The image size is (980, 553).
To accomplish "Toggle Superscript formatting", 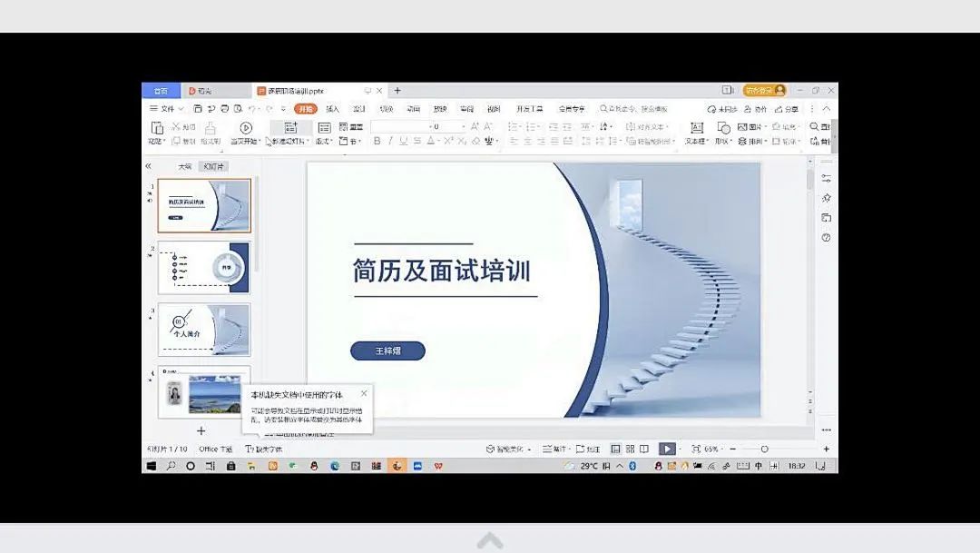I will click(449, 142).
